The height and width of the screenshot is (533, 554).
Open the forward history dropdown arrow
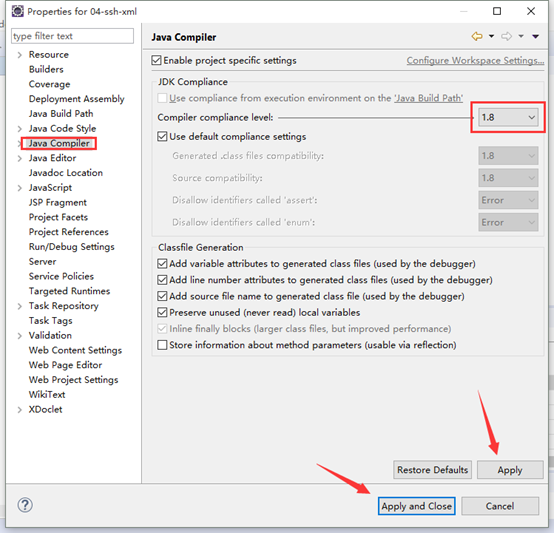coord(521,36)
